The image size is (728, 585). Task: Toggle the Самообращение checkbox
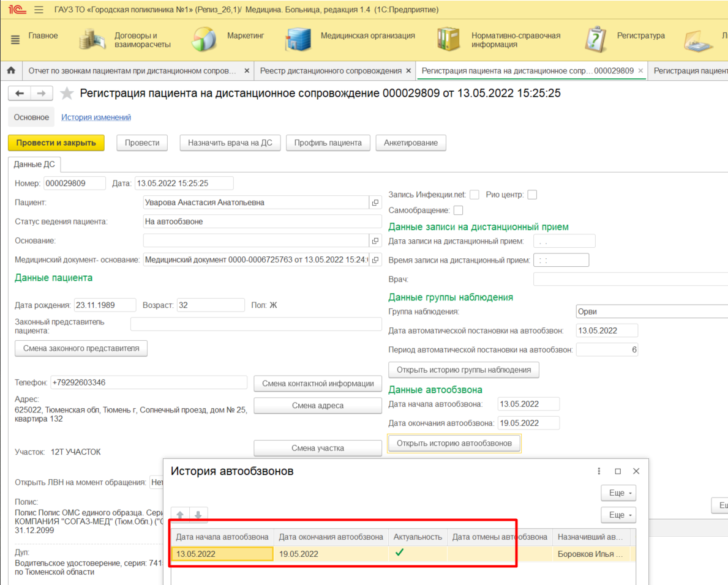(458, 210)
